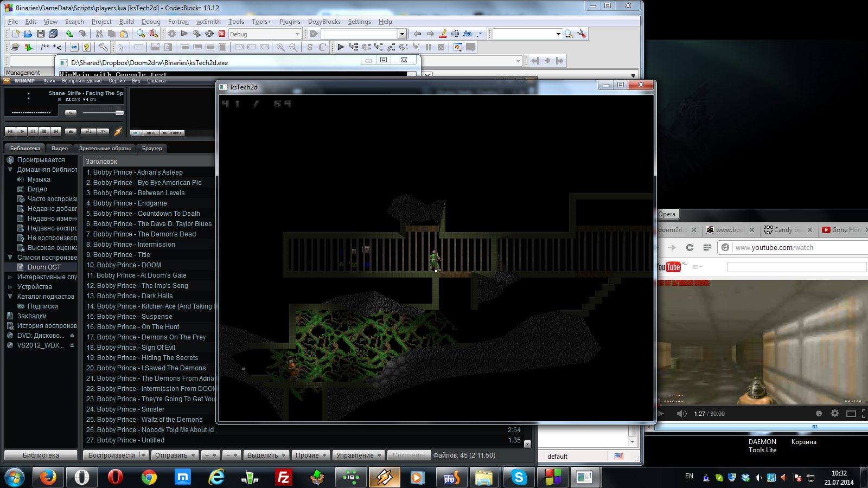Toggle repeat mode in Winamp
The image size is (868, 488).
(102, 131)
